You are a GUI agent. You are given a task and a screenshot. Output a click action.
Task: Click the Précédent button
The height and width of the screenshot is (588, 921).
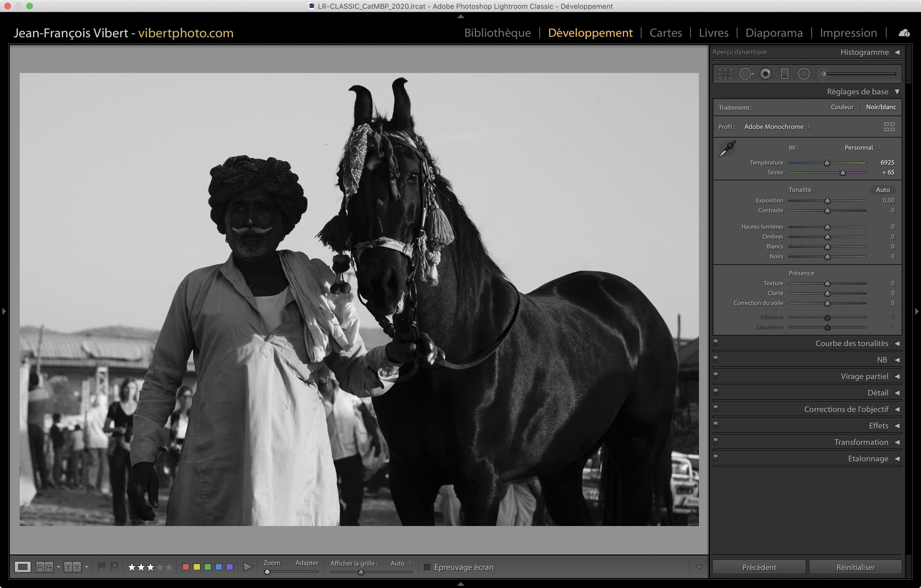coord(759,567)
